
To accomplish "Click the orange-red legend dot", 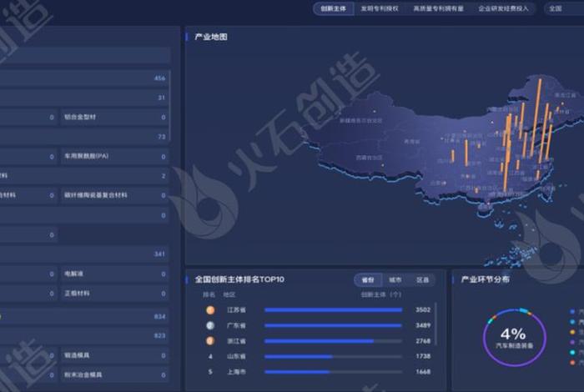I will tap(572, 362).
